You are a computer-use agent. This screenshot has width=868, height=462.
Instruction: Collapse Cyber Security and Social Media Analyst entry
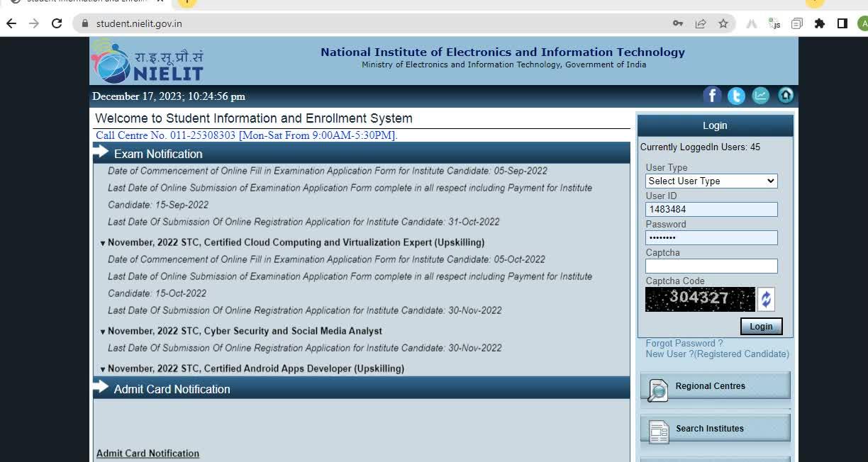click(103, 332)
